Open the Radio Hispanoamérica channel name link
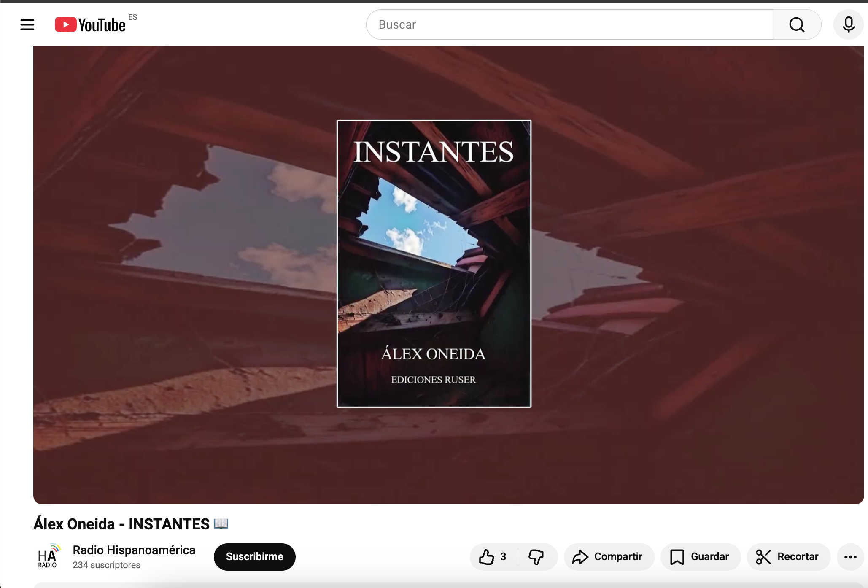 [134, 550]
